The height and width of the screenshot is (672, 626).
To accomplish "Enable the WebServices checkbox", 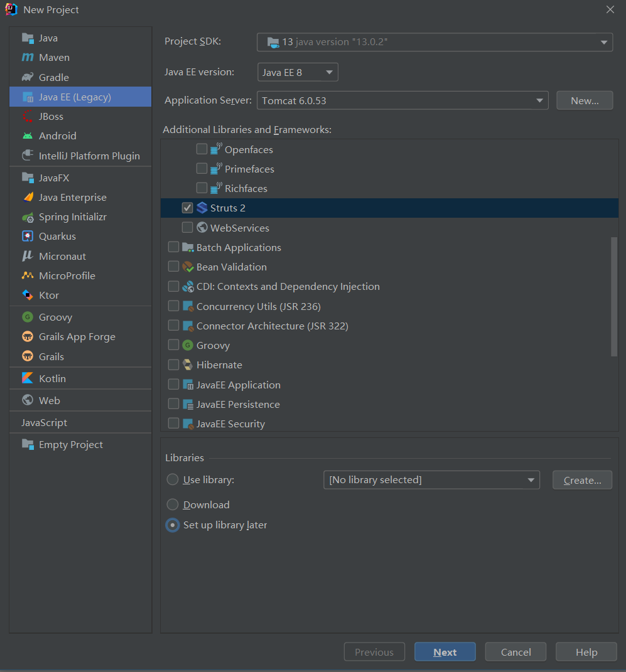I will pyautogui.click(x=187, y=227).
